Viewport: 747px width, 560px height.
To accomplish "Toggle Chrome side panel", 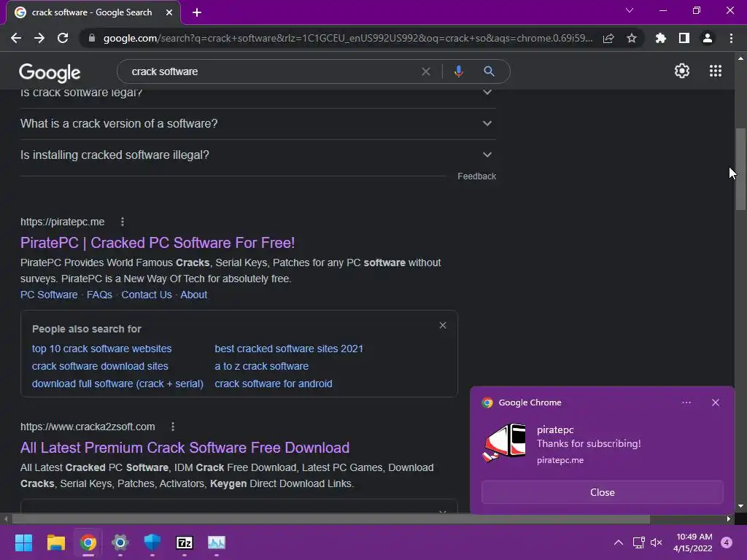I will pos(684,38).
